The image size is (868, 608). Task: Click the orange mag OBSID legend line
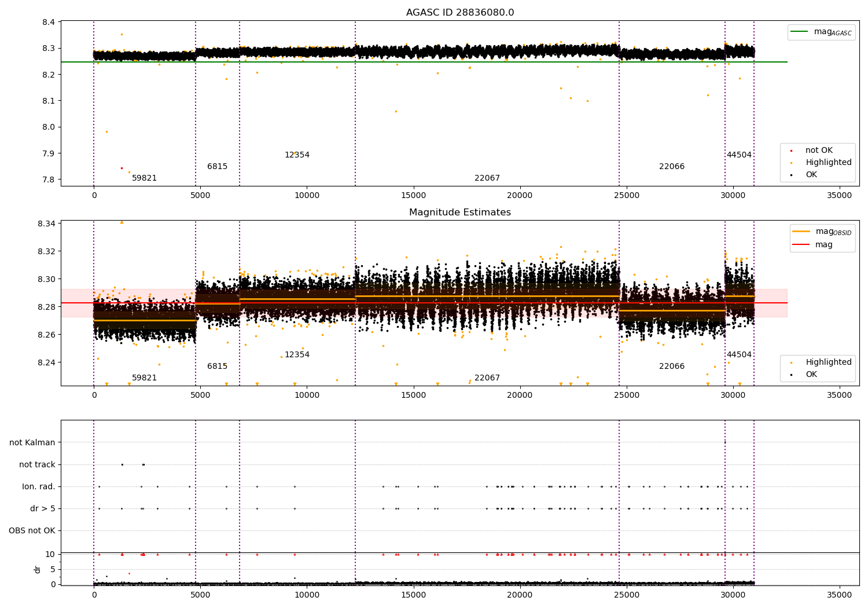[801, 232]
